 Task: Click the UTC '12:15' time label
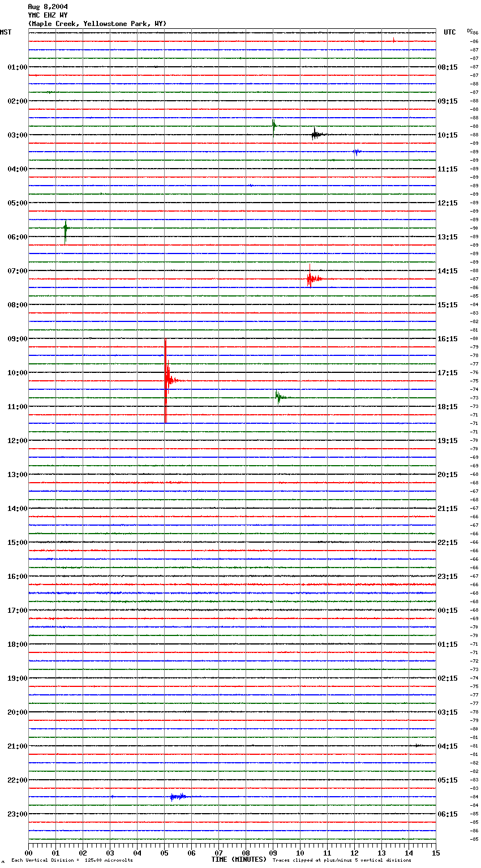(448, 203)
